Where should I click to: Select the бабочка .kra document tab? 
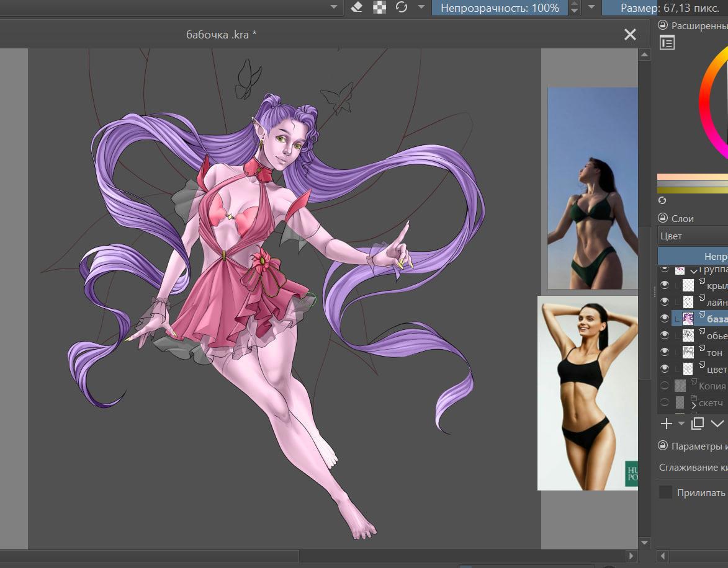222,35
